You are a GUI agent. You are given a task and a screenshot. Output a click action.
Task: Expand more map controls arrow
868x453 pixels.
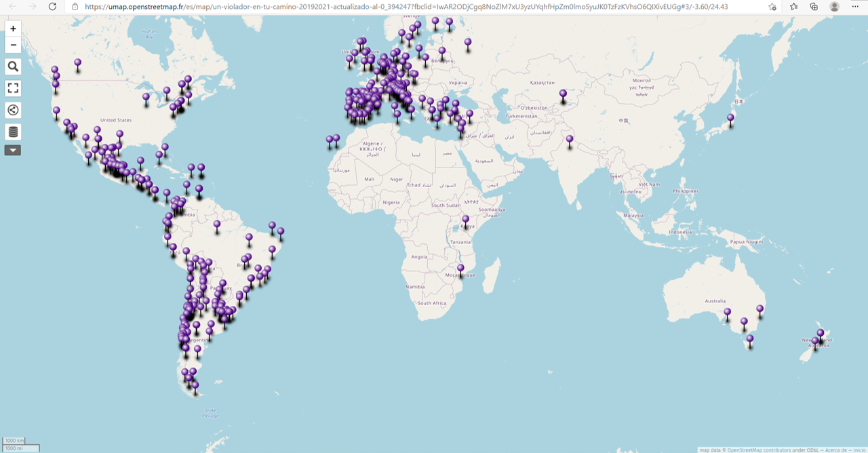point(13,150)
